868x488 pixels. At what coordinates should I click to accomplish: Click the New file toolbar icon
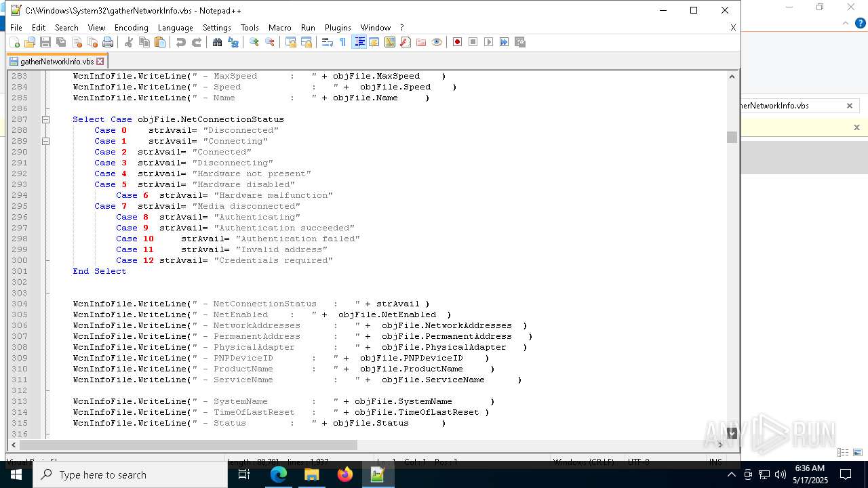(14, 42)
